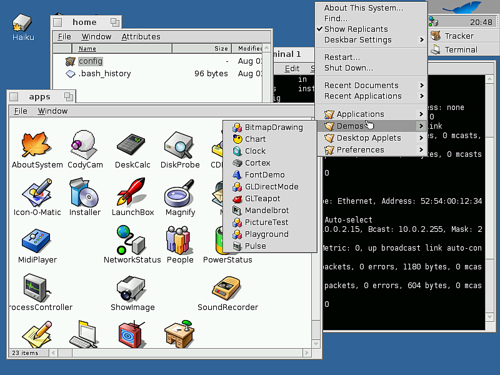
Task: Open the DeskCalc calculator icon
Action: click(x=131, y=145)
